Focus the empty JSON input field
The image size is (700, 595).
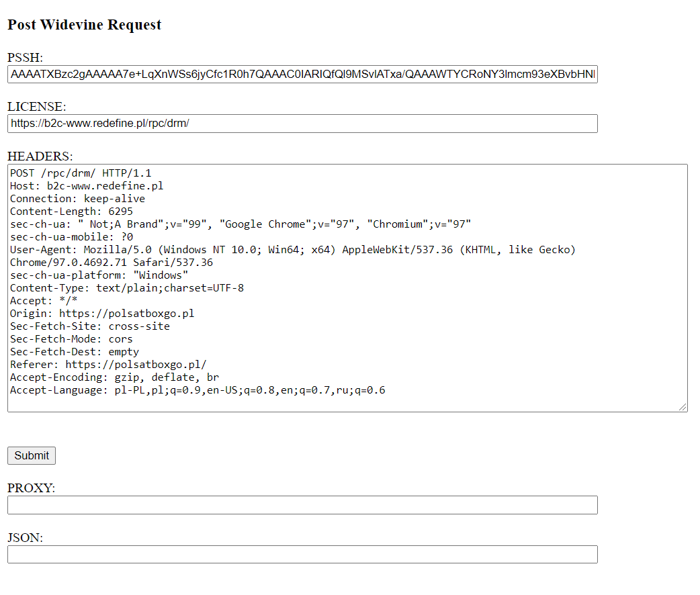pyautogui.click(x=302, y=555)
